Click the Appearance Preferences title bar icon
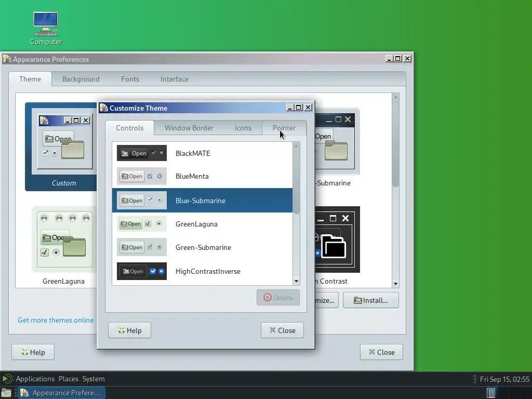Viewport: 532px width, 399px height. (7, 59)
